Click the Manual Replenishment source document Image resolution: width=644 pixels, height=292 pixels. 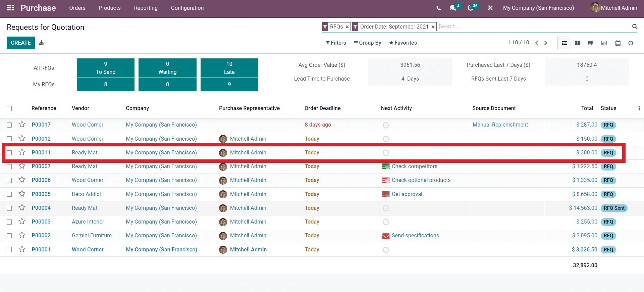[x=500, y=125]
